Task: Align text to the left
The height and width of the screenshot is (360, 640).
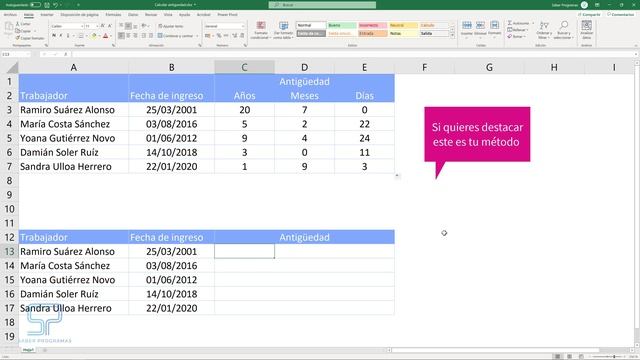Action: point(121,36)
